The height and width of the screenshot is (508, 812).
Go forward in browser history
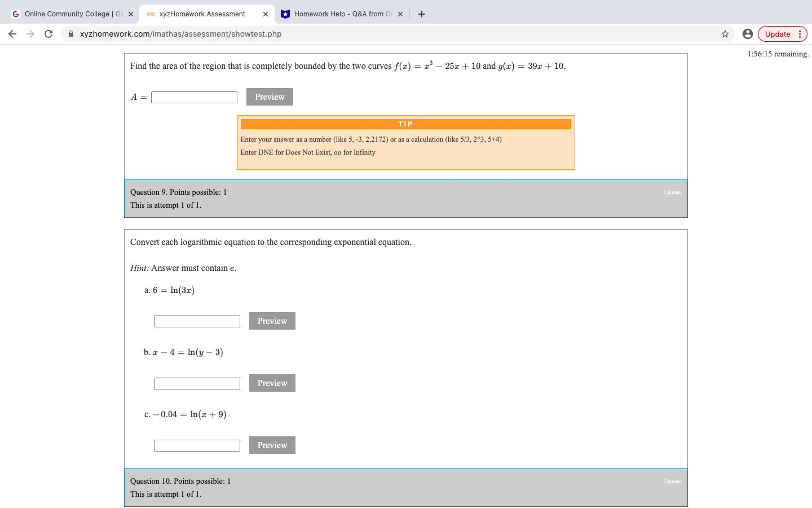[30, 34]
